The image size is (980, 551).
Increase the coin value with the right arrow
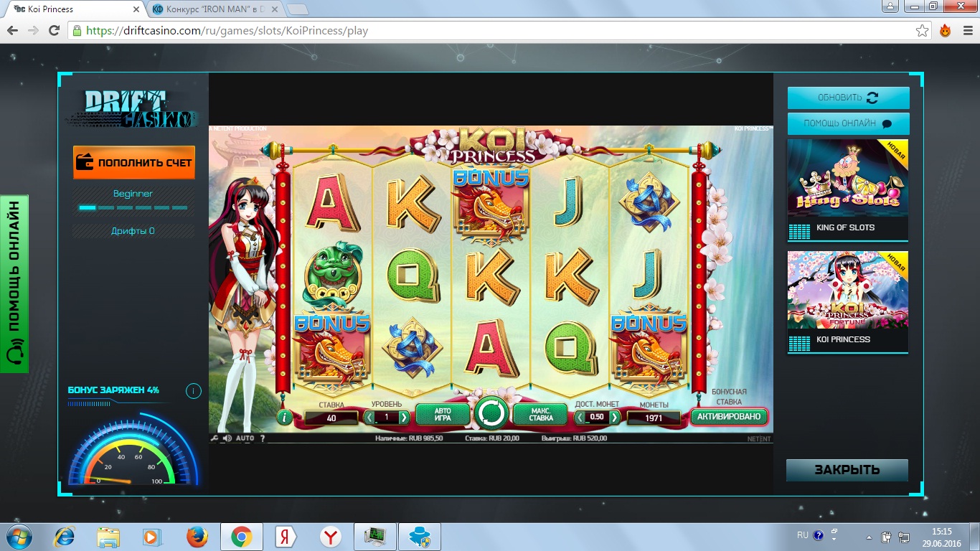614,418
